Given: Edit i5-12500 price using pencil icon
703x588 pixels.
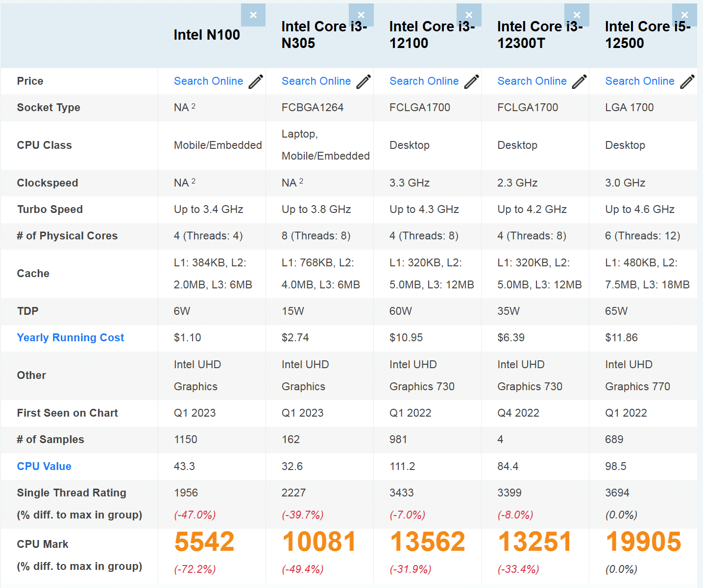Looking at the screenshot, I should coord(687,82).
